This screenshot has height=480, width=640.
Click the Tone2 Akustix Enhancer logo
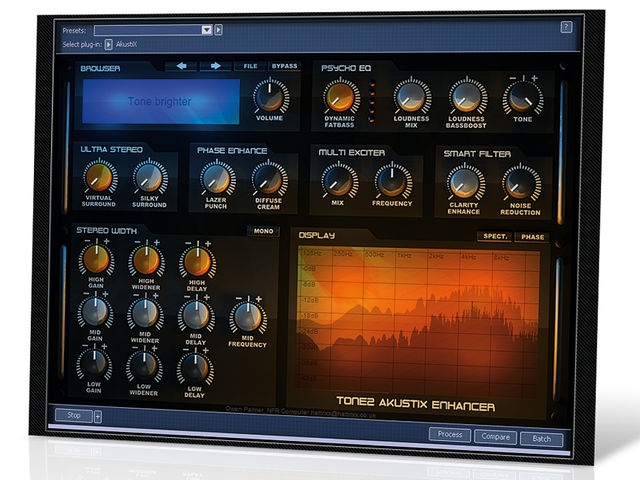coord(416,403)
